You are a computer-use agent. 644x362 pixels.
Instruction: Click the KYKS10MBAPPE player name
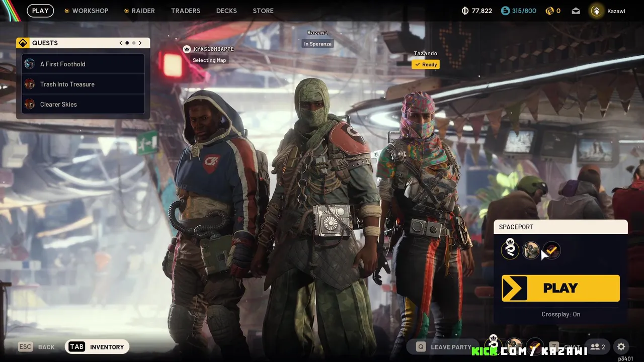pos(213,49)
